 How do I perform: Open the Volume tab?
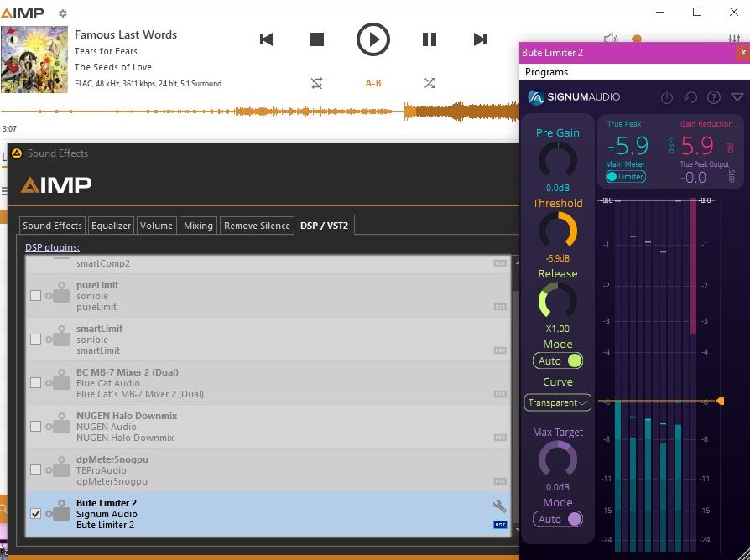tap(156, 226)
